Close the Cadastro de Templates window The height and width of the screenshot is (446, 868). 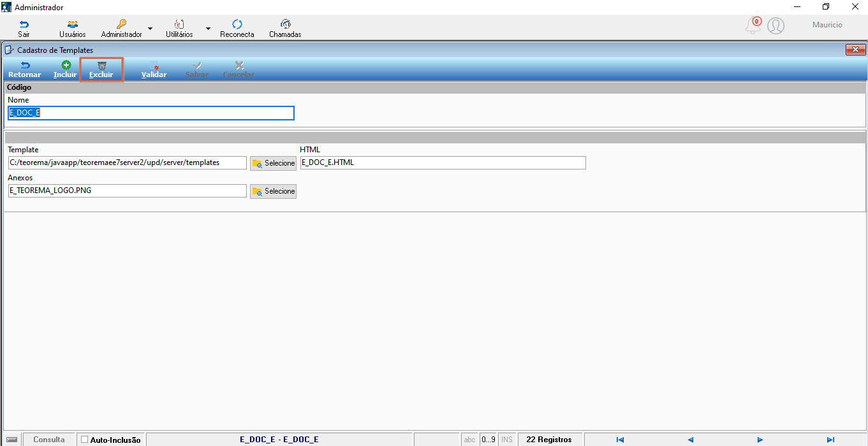[855, 50]
